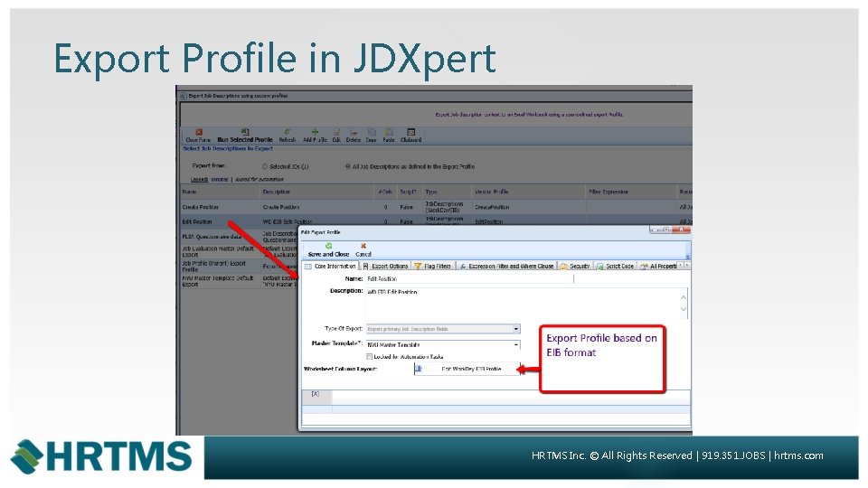Choose 'All Job Descriptions as defined' radio option
This screenshot has height=488, width=868.
(348, 166)
